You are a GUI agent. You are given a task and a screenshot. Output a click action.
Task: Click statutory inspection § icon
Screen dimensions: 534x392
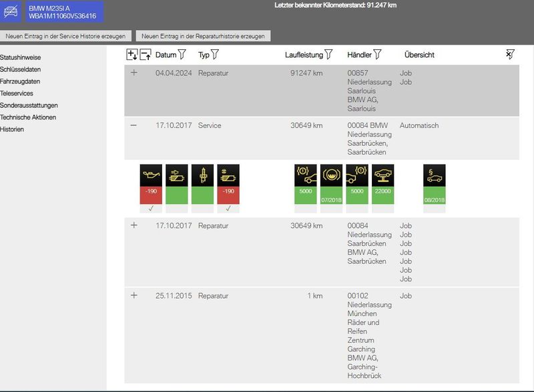[435, 175]
